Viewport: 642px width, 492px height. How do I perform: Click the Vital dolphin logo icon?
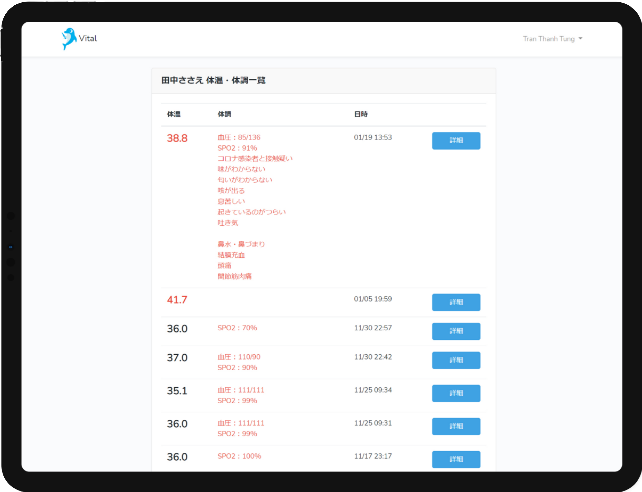tap(67, 39)
